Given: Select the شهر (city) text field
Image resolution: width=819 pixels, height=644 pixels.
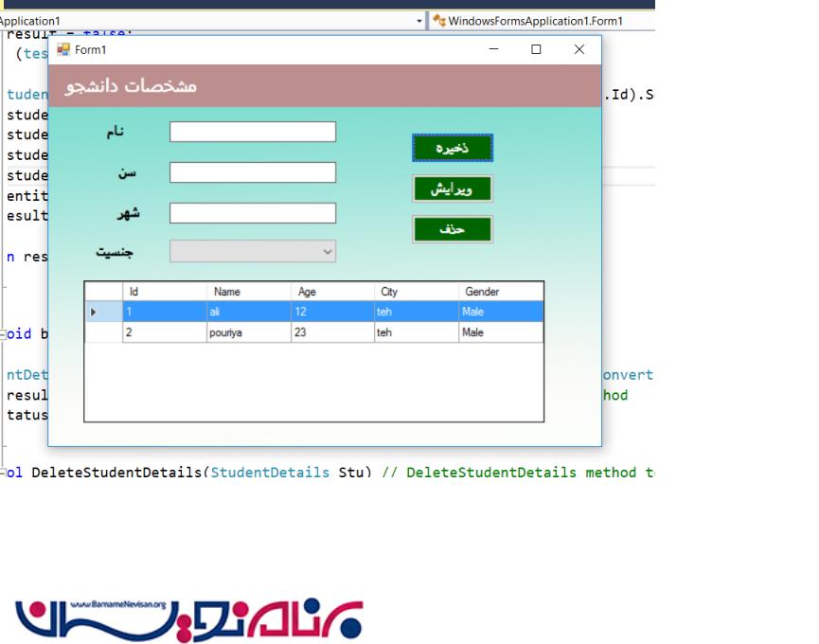Looking at the screenshot, I should (252, 213).
